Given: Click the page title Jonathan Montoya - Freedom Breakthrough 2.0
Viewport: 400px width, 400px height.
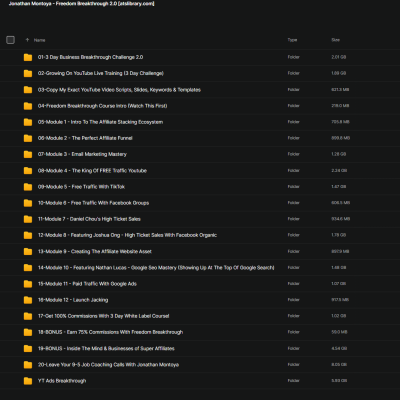Looking at the screenshot, I should (x=81, y=4).
